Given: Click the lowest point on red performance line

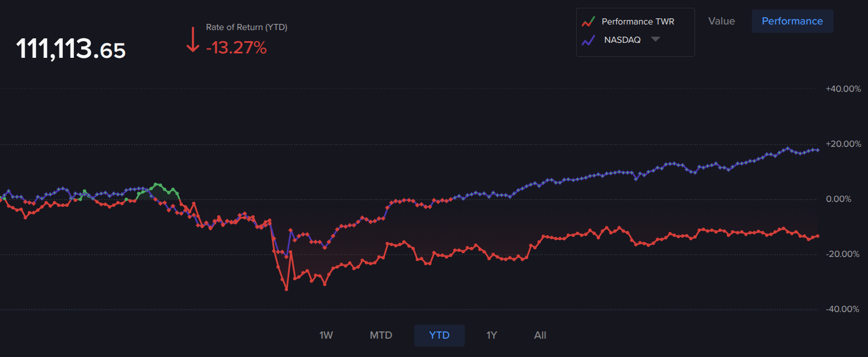Looking at the screenshot, I should (x=286, y=289).
